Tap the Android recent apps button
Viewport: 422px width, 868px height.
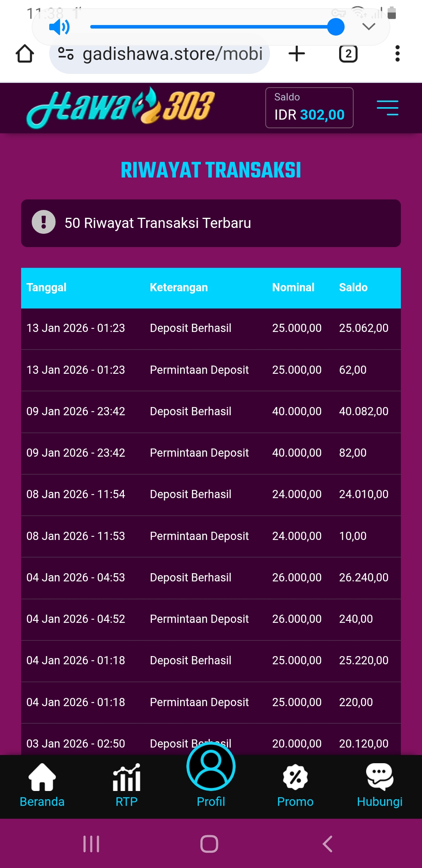point(91,844)
